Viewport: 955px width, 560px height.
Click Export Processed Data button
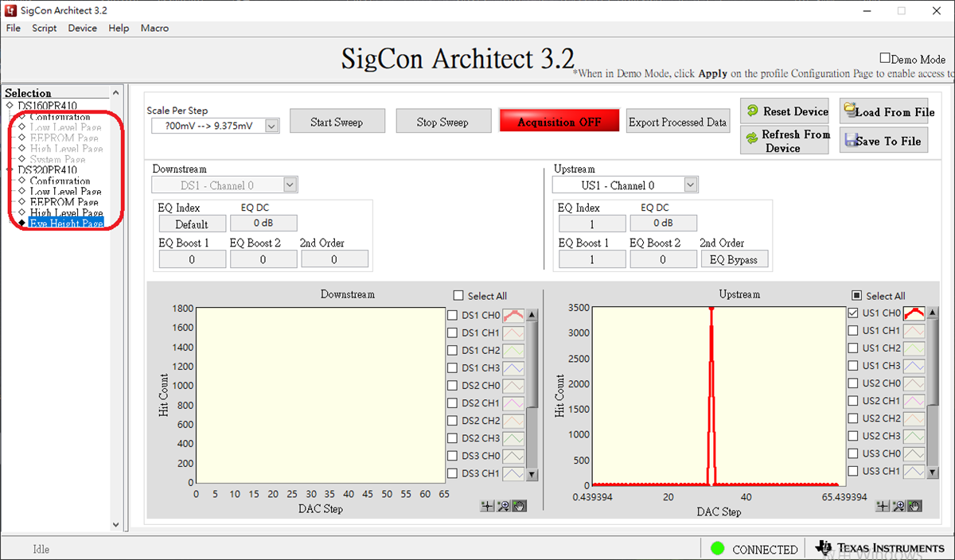point(677,122)
